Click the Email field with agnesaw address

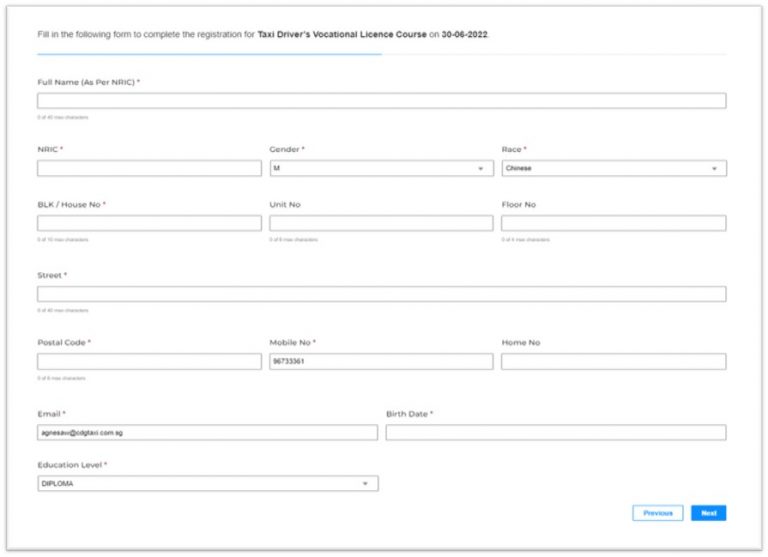(207, 432)
